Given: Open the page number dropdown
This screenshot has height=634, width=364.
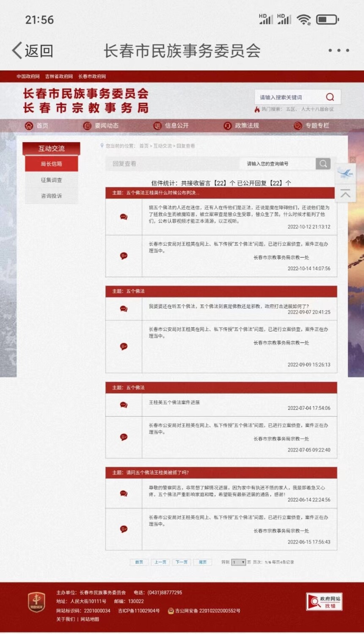Looking at the screenshot, I should pos(238,562).
